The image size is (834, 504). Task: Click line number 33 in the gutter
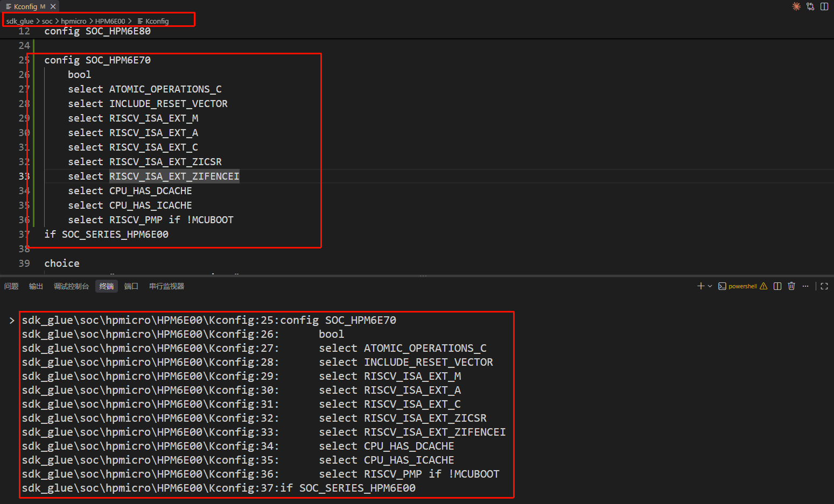[24, 176]
